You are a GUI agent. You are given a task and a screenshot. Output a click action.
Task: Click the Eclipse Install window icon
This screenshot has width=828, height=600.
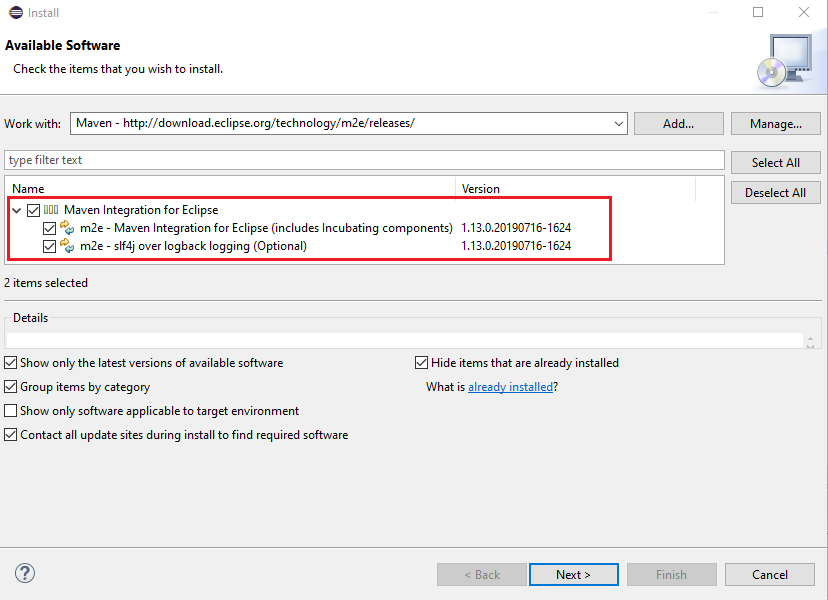(15, 13)
